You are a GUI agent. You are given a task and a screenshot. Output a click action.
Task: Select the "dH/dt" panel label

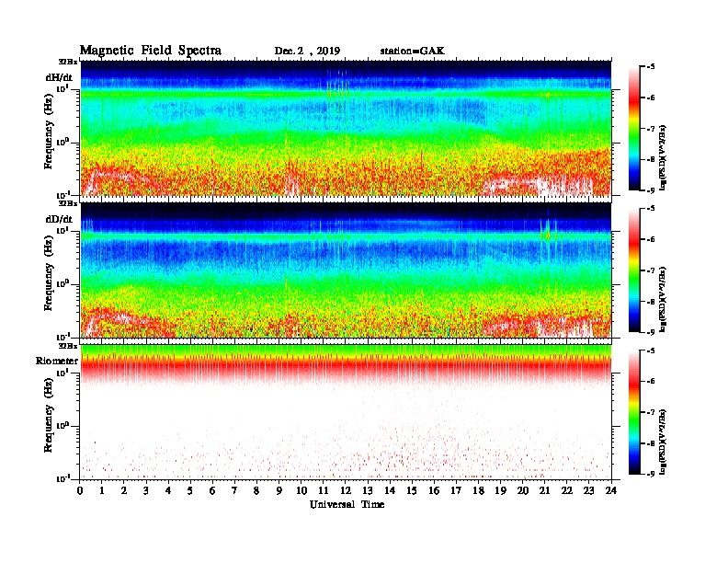coord(59,77)
